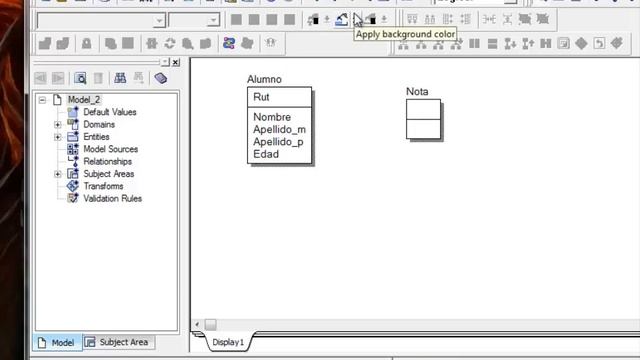The width and height of the screenshot is (640, 360).
Task: Click the pin button on Model Explorer panel
Action: (x=165, y=62)
